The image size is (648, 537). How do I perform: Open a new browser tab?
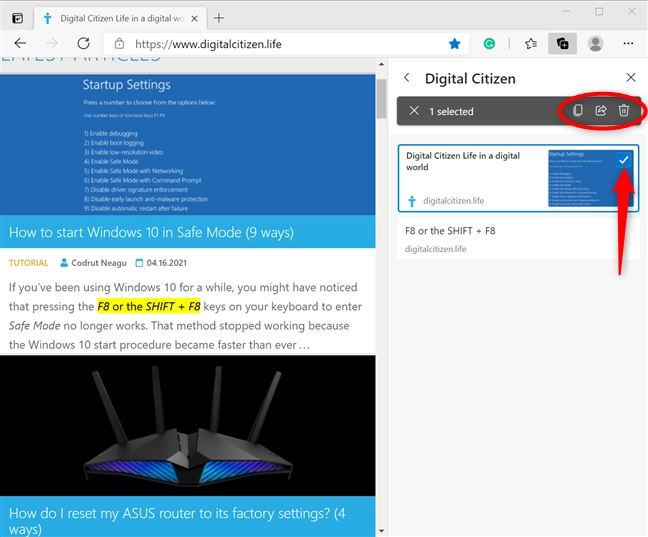[x=219, y=18]
